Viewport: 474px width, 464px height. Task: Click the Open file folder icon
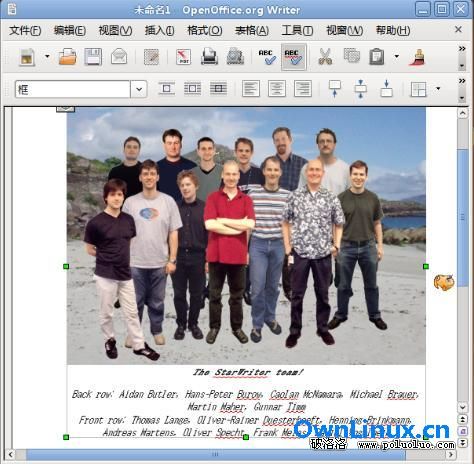68,57
